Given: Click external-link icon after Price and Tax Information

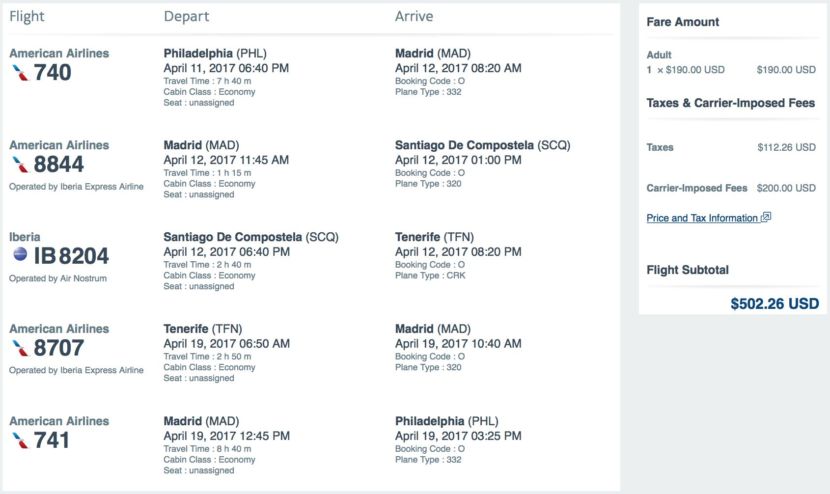Looking at the screenshot, I should click(x=766, y=217).
